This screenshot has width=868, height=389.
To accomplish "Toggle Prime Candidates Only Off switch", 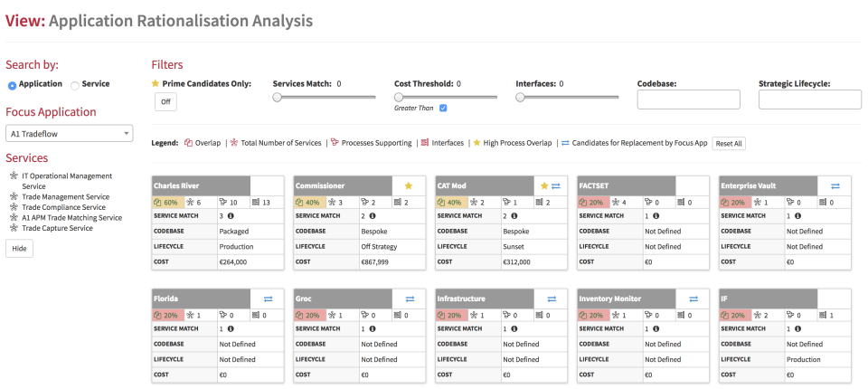I will coord(165,102).
